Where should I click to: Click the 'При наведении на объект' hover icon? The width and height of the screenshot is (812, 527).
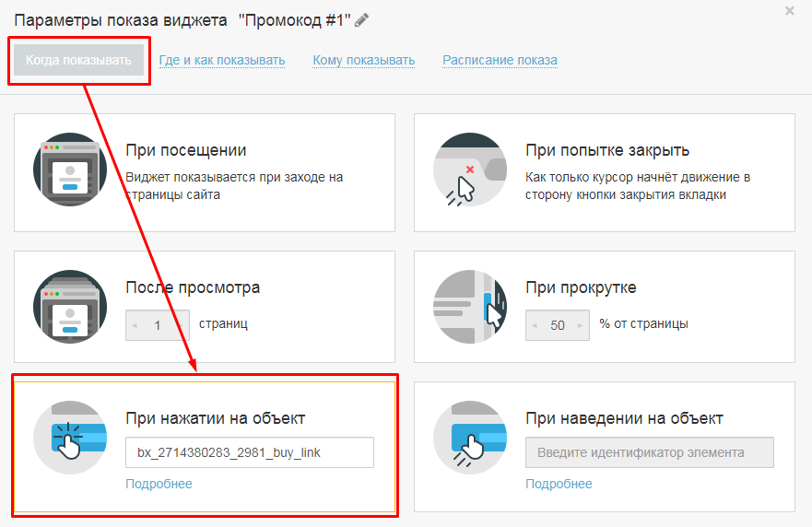point(470,438)
